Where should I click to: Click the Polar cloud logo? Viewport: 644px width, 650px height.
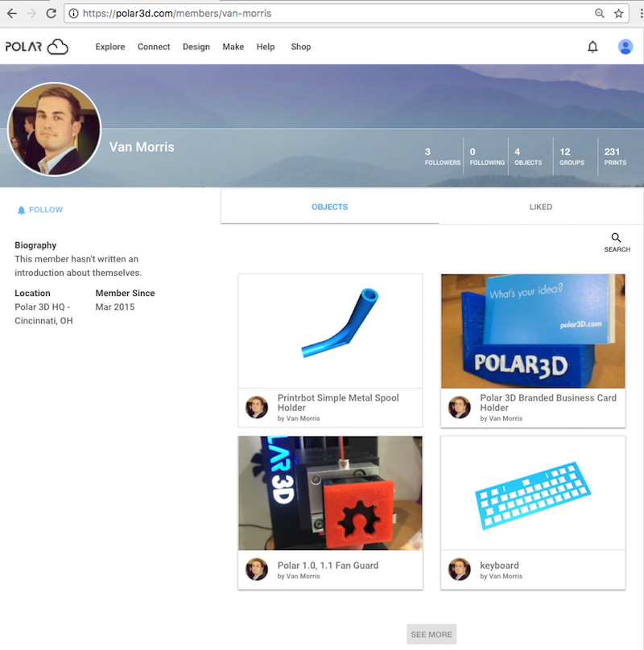(37, 47)
